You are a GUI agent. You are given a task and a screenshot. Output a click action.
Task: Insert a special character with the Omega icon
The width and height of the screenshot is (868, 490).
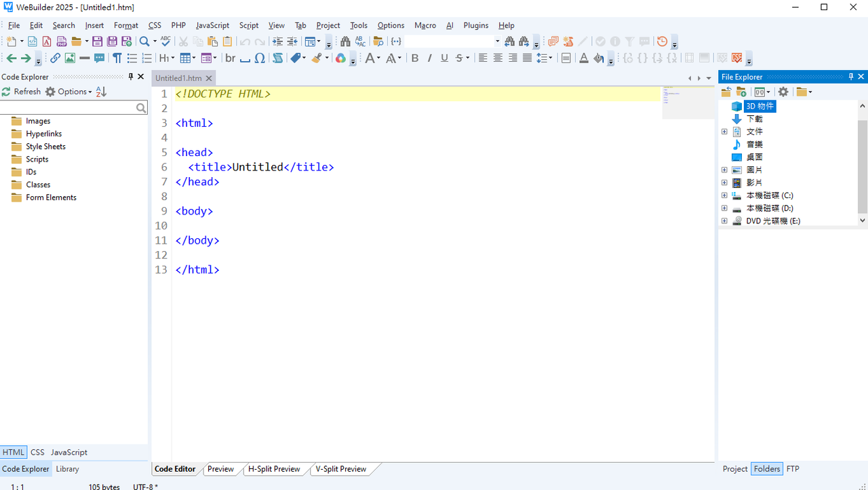click(x=260, y=58)
